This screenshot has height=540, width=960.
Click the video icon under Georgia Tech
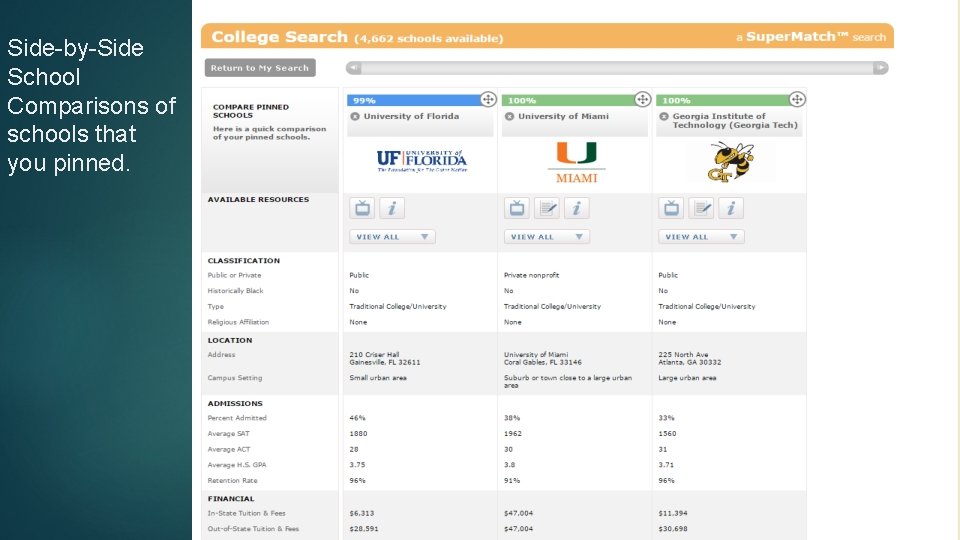[671, 208]
